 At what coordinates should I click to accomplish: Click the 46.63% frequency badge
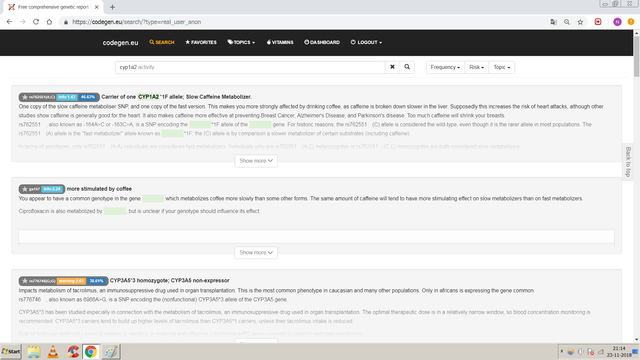[87, 97]
